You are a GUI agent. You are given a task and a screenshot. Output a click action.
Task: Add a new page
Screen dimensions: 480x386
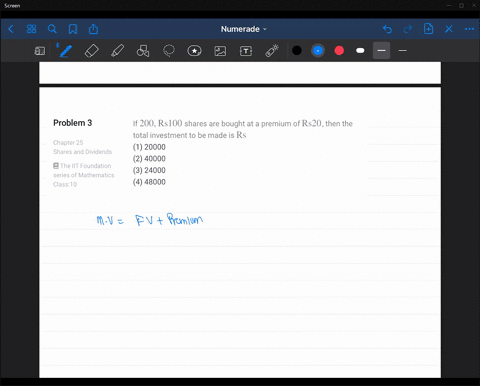(428, 29)
